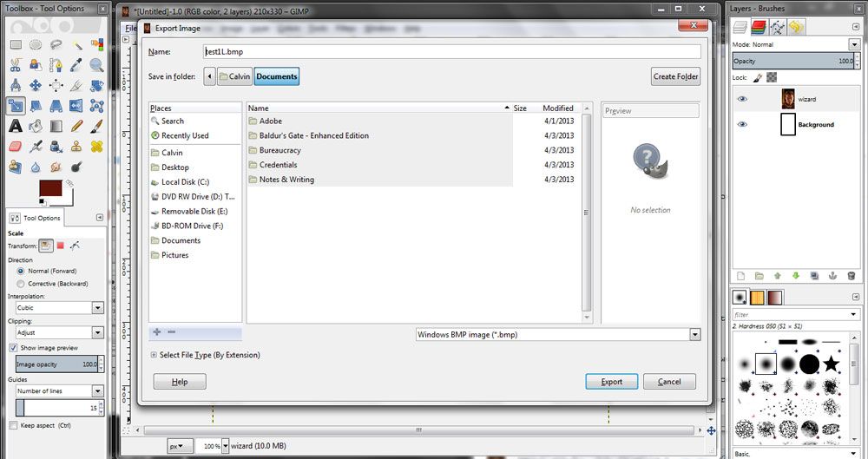Select the Heal bandage tool

click(x=97, y=146)
